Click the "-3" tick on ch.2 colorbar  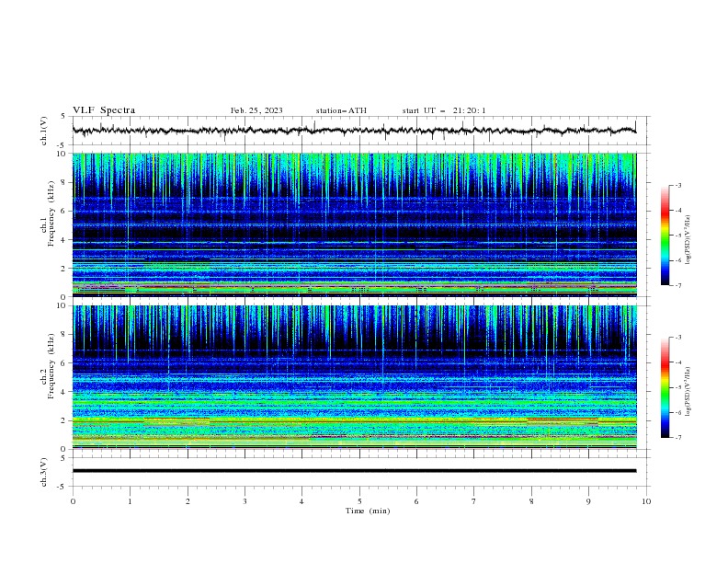(x=678, y=338)
